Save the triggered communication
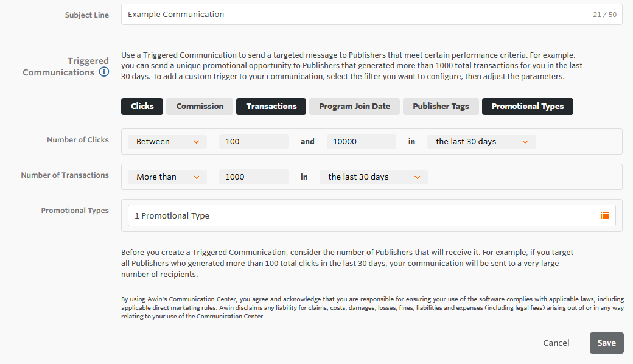Viewport: 633px width, 364px height. pyautogui.click(x=606, y=343)
